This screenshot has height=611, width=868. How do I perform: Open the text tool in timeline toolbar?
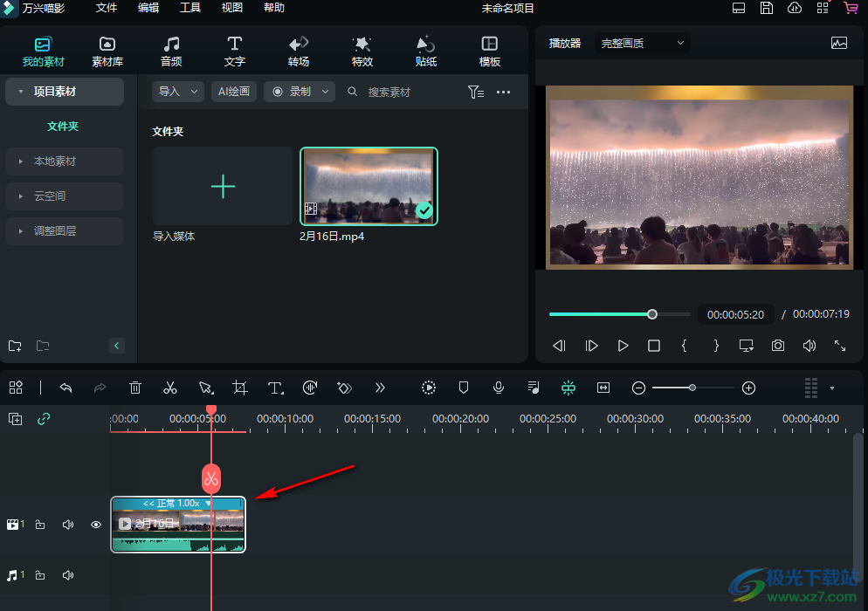point(275,388)
